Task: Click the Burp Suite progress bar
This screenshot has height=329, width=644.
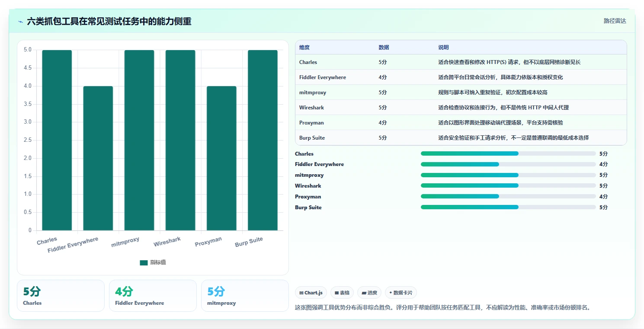Action: [x=508, y=207]
